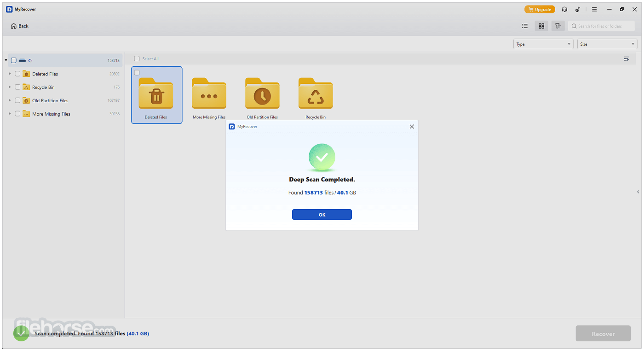
Task: Expand the side panel arrow at the right edge
Action: (638, 192)
